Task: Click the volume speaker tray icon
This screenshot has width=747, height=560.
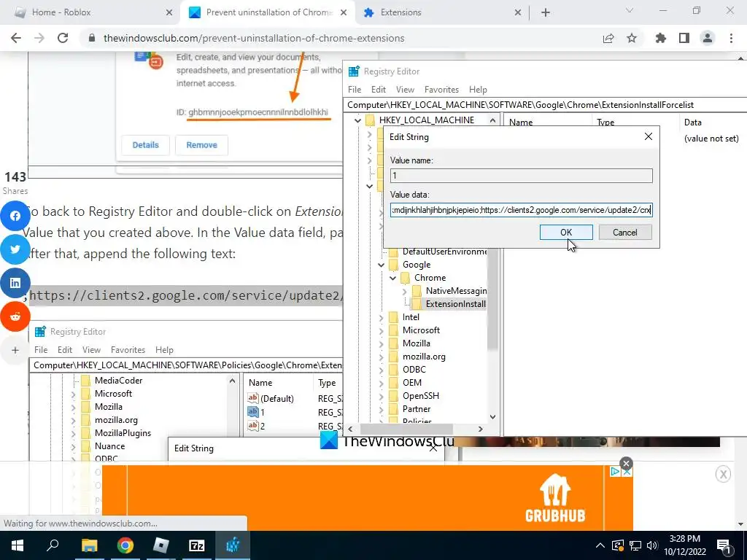Action: click(652, 545)
